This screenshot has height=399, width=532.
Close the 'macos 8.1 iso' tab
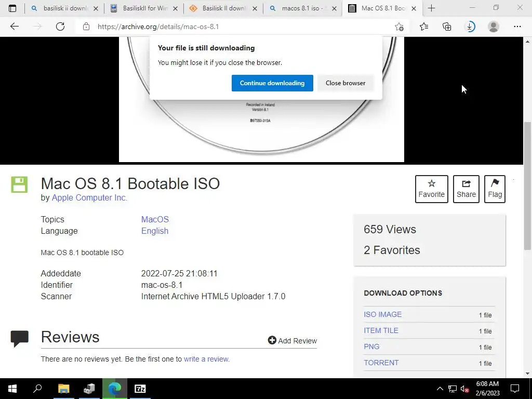pos(334,8)
